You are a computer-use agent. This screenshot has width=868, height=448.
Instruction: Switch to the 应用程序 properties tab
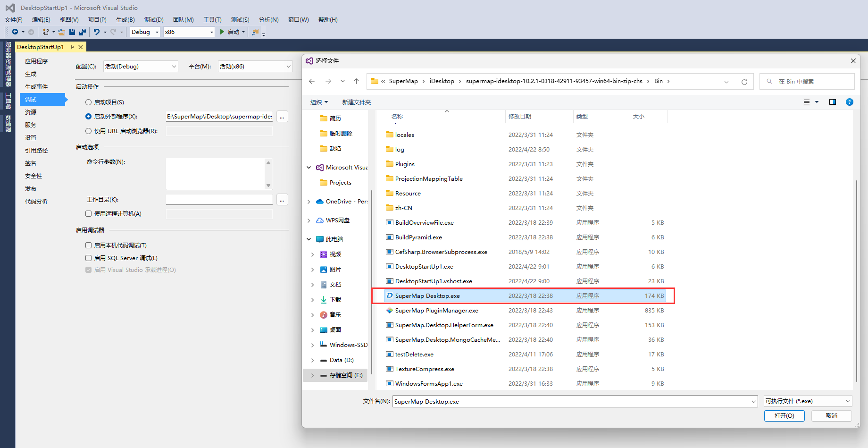[36, 61]
